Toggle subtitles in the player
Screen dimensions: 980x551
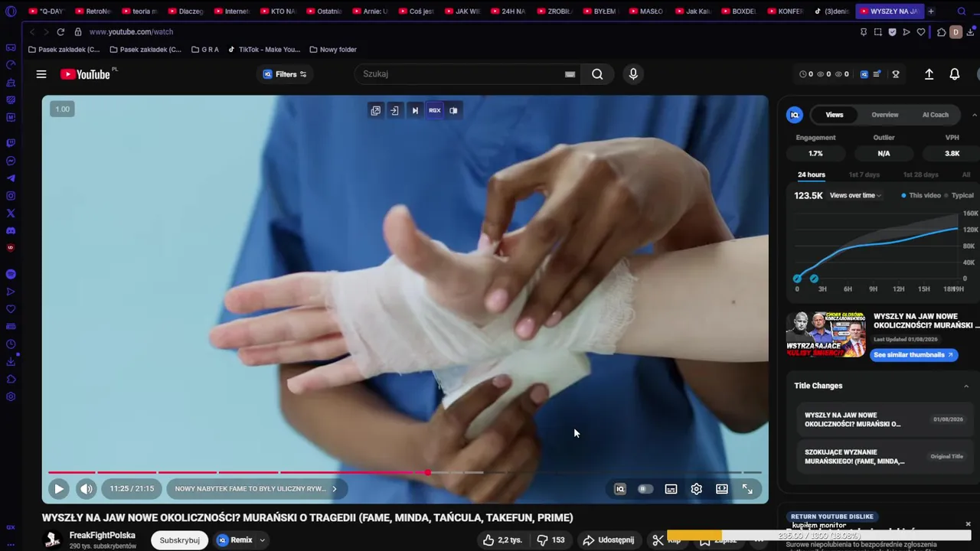[x=671, y=489]
